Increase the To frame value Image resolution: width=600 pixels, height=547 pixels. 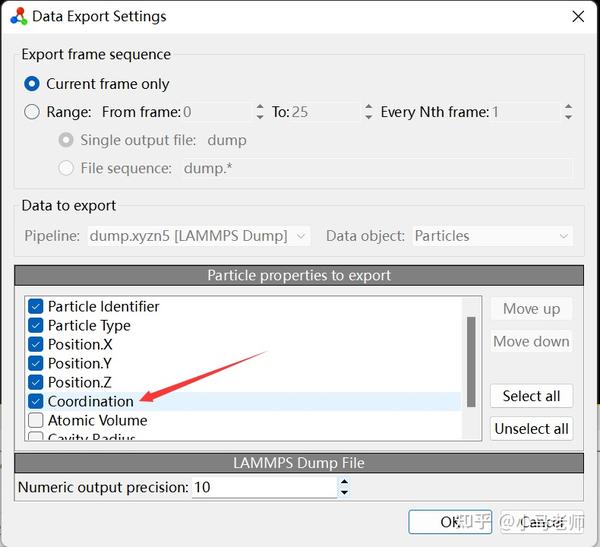(x=368, y=107)
